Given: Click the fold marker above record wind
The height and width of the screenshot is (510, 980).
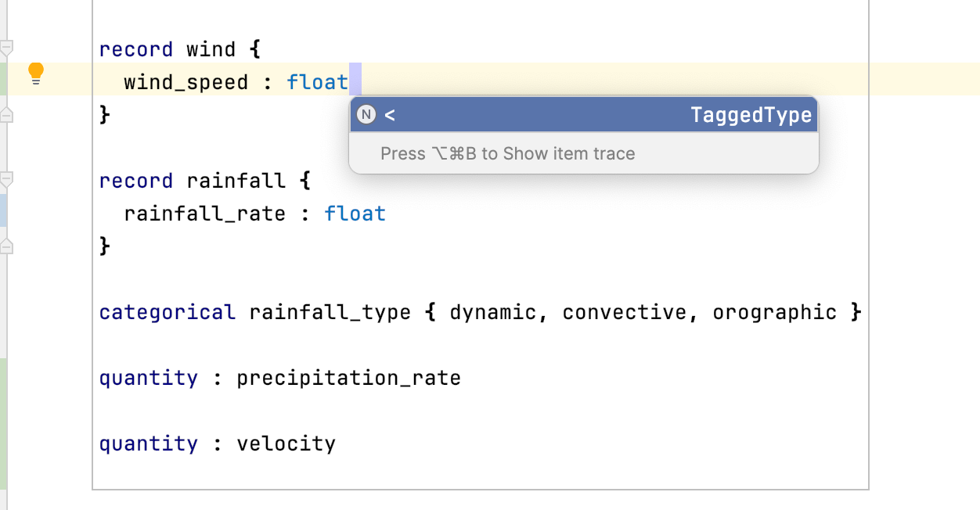Looking at the screenshot, I should tap(6, 47).
